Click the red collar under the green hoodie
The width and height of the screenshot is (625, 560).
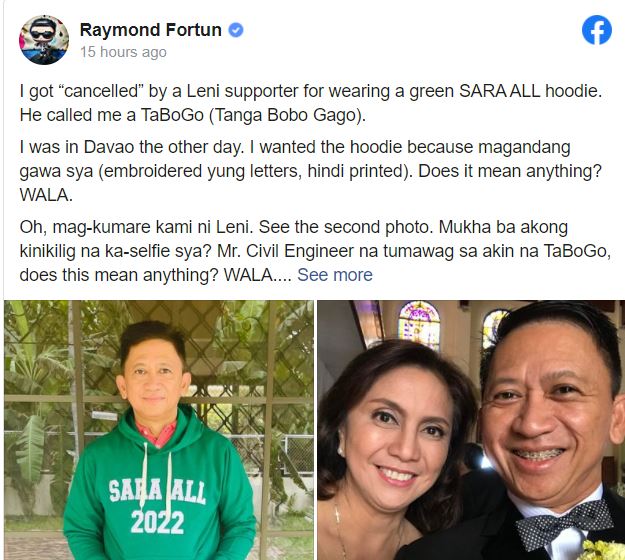pos(156,433)
